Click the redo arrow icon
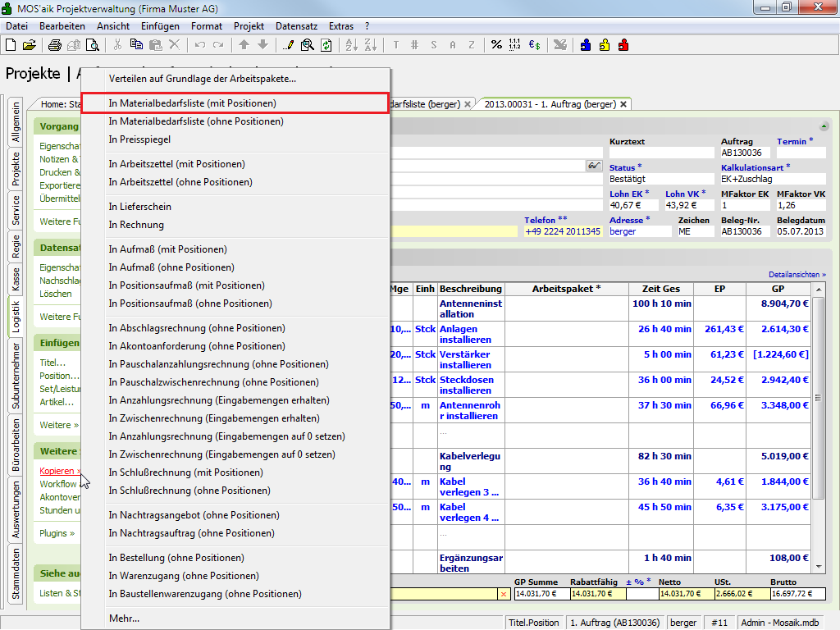The height and width of the screenshot is (630, 840). pos(218,45)
